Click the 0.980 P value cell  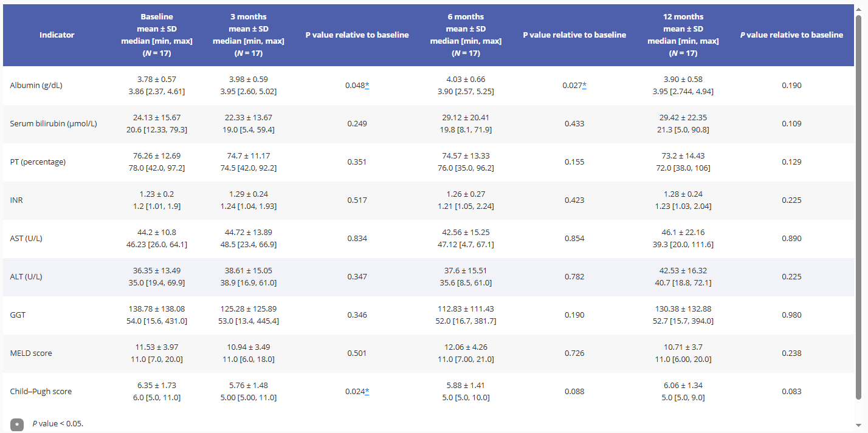791,315
